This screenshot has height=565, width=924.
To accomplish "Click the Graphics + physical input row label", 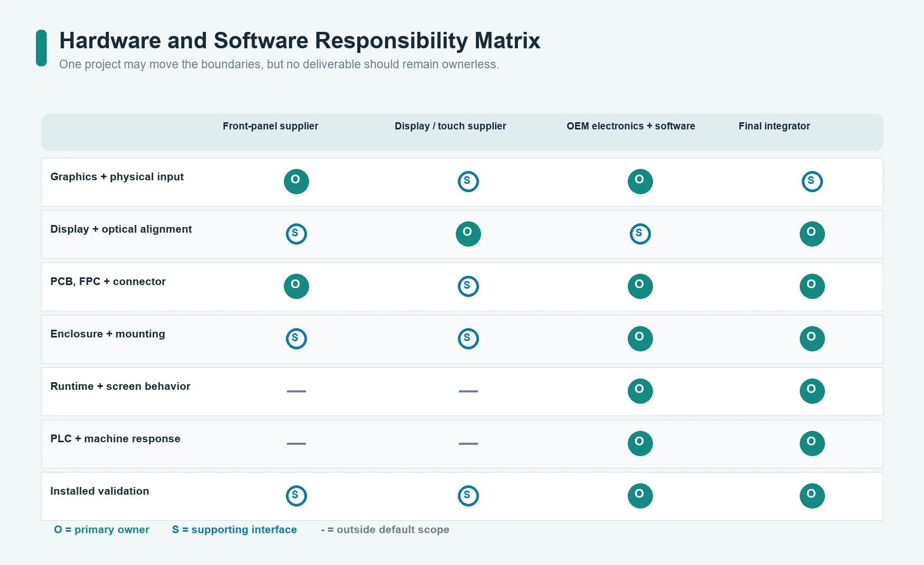I will pyautogui.click(x=117, y=177).
